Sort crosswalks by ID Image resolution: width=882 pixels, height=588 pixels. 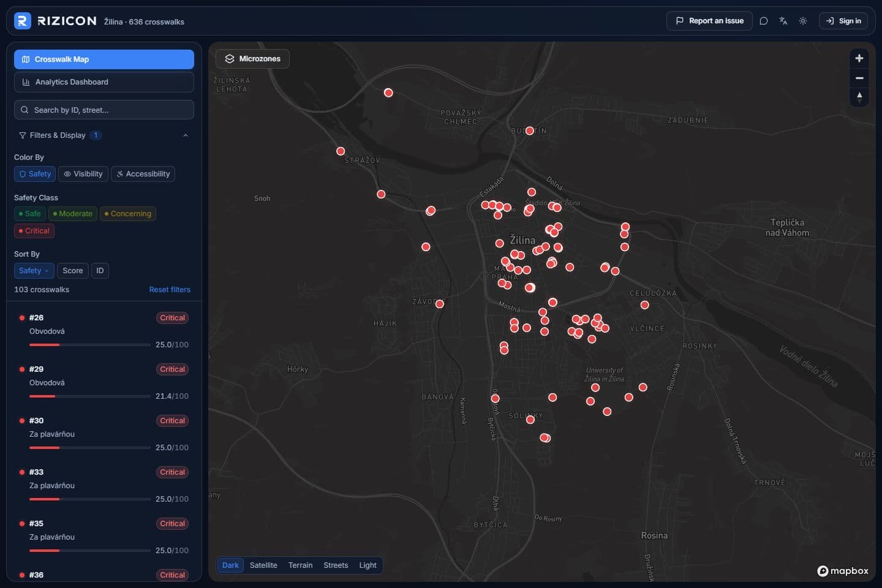(100, 271)
